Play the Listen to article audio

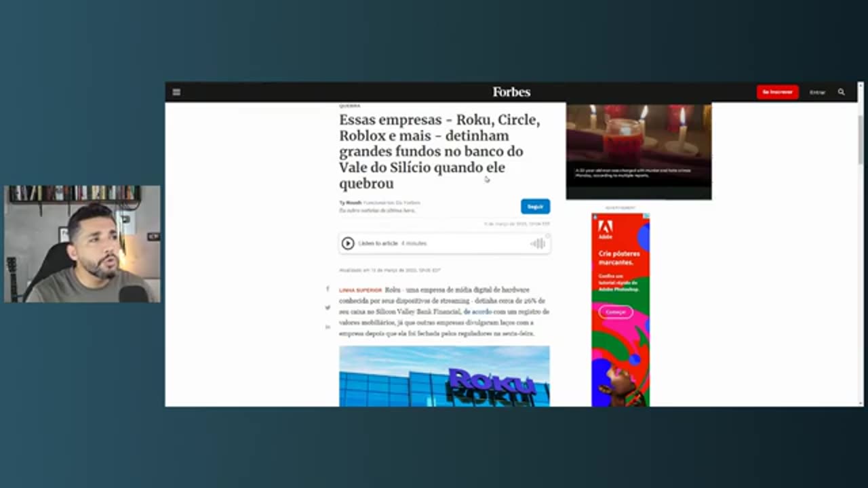[348, 243]
